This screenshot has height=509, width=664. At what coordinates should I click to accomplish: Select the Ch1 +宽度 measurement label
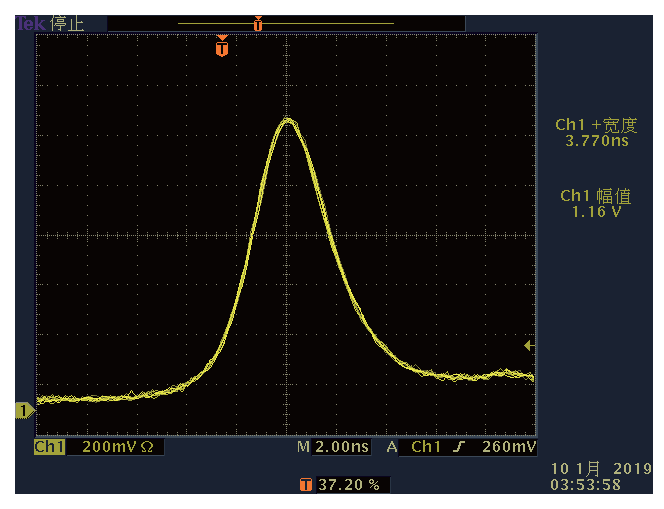596,125
